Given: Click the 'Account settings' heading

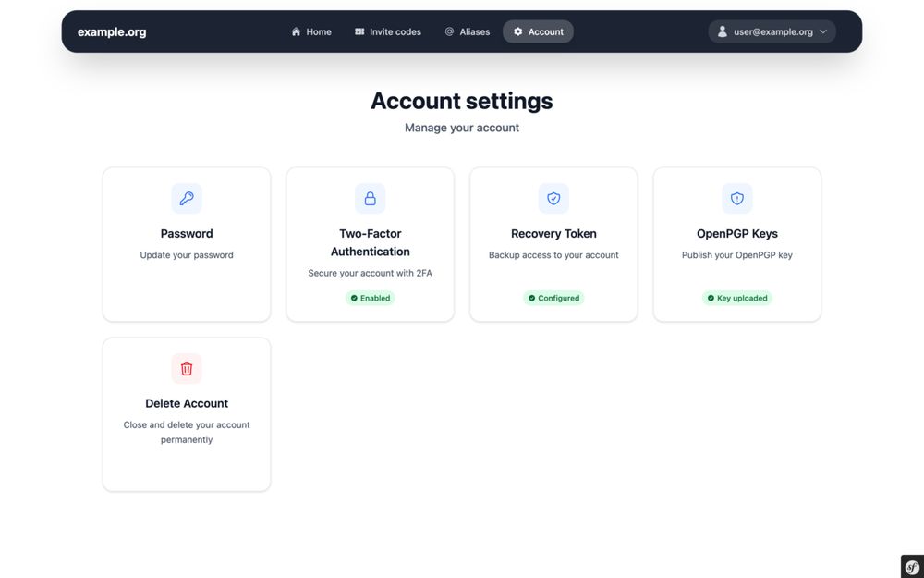Looking at the screenshot, I should click(x=461, y=101).
